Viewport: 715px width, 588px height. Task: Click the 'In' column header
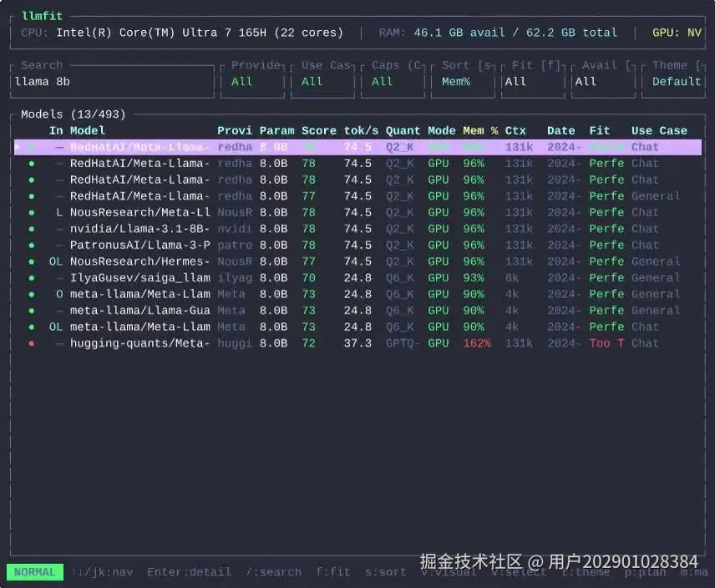(x=56, y=131)
